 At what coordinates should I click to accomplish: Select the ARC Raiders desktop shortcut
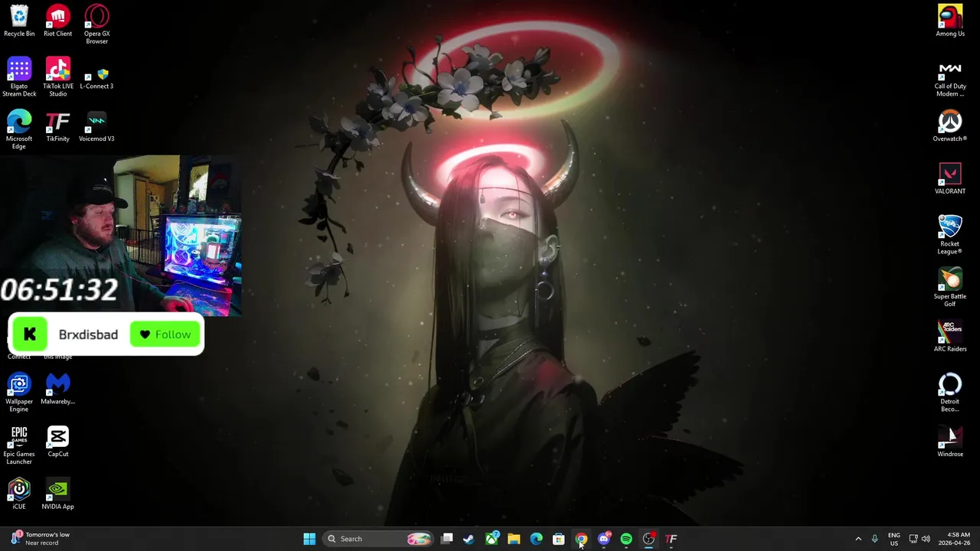point(950,337)
